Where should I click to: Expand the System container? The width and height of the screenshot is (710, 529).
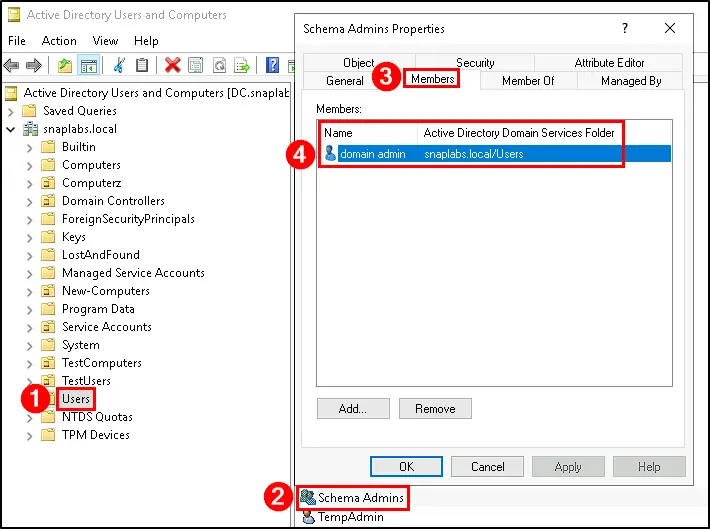pyautogui.click(x=29, y=346)
